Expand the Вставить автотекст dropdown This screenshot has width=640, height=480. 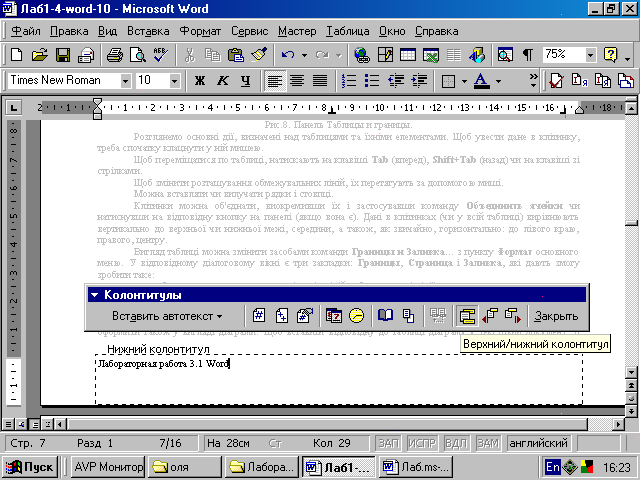coord(167,316)
